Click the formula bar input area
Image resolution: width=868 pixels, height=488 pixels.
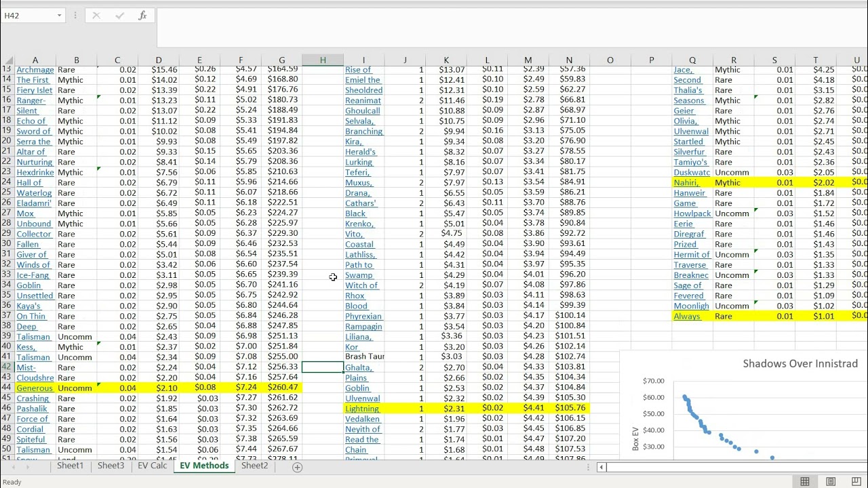(x=512, y=27)
